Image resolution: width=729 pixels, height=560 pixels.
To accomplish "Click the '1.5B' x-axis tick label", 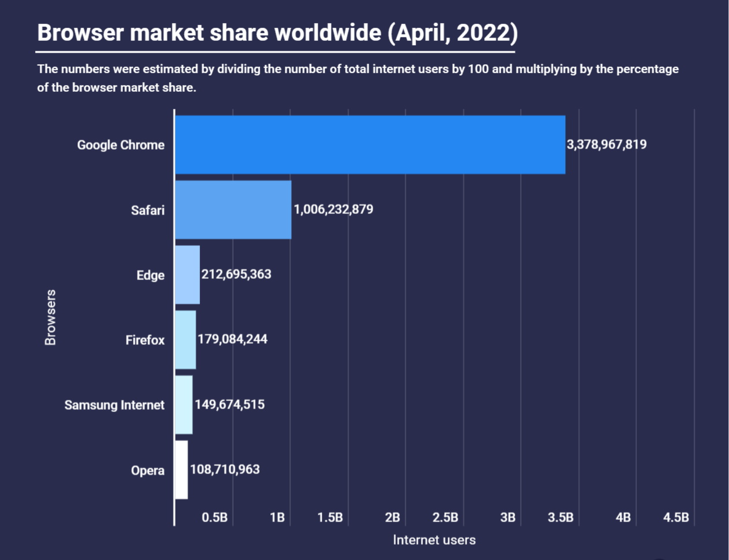I will click(330, 517).
